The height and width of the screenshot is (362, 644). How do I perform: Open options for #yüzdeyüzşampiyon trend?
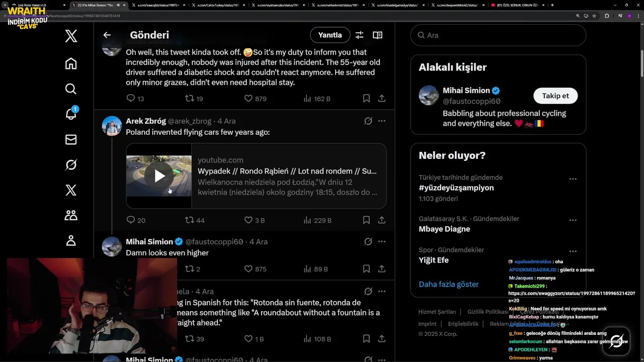(573, 179)
